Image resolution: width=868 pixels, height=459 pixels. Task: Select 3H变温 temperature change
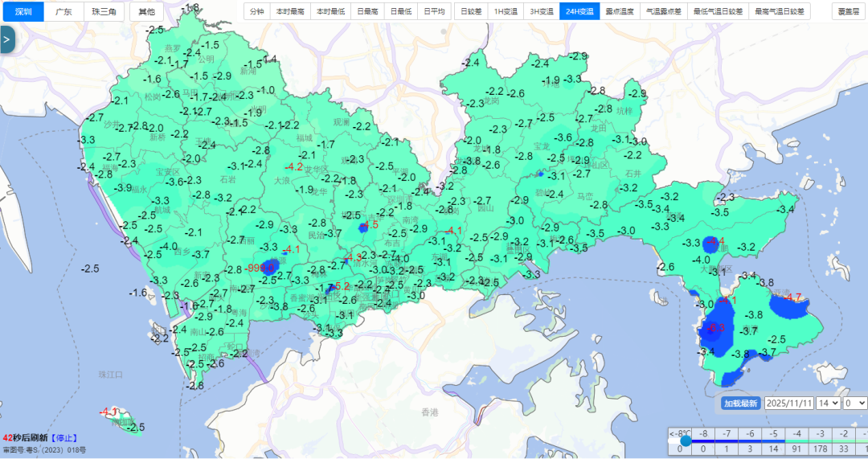(x=541, y=12)
